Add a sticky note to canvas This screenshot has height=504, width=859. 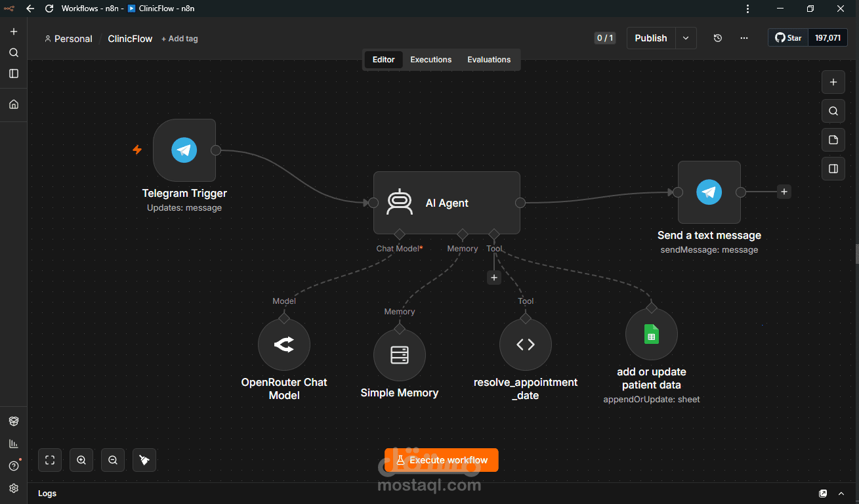click(833, 140)
